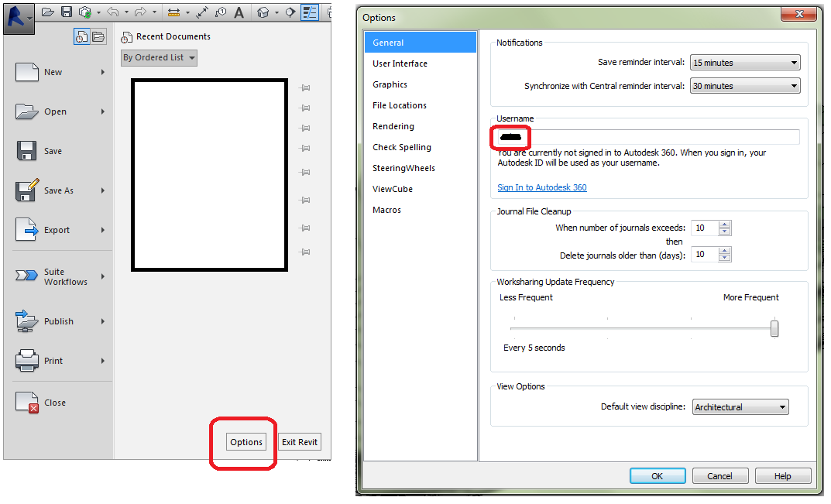Select Graphics category in Options
The width and height of the screenshot is (831, 504).
pyautogui.click(x=421, y=84)
